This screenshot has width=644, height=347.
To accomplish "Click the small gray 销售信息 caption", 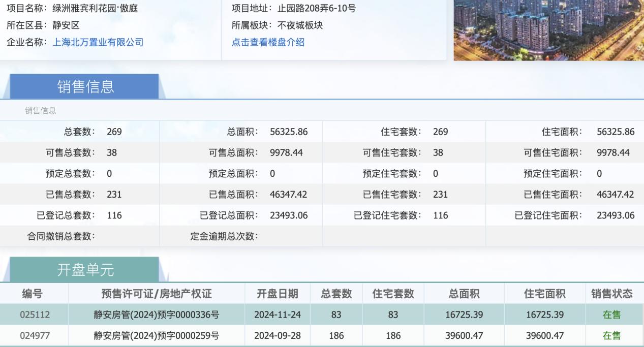I will click(x=41, y=110).
